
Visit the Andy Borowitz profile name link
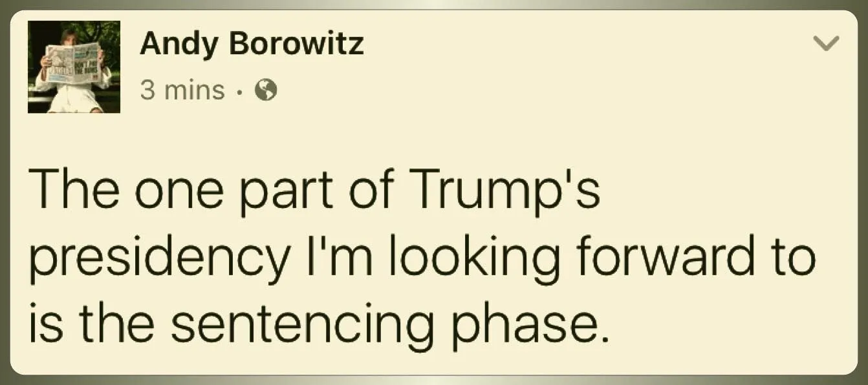click(x=252, y=44)
